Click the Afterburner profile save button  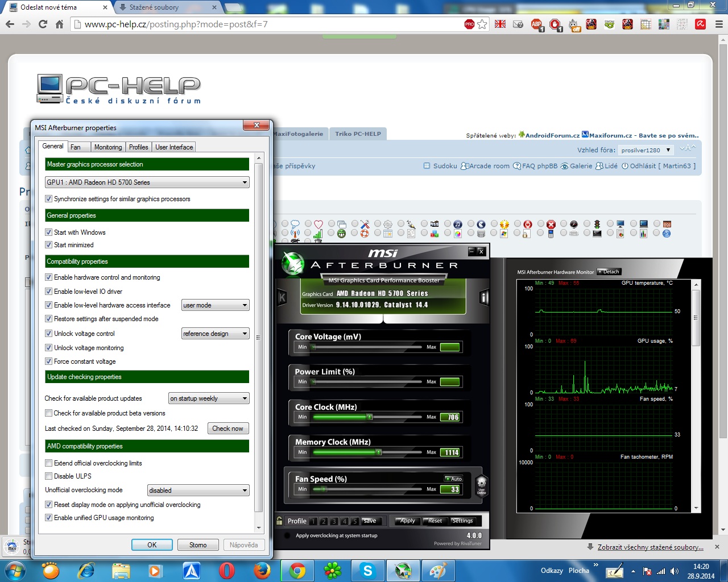pyautogui.click(x=369, y=521)
